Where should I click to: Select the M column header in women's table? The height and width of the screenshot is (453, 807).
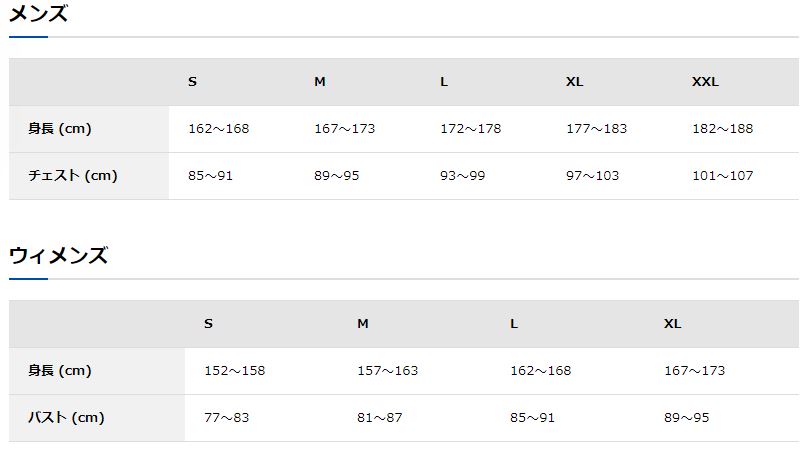(x=363, y=324)
